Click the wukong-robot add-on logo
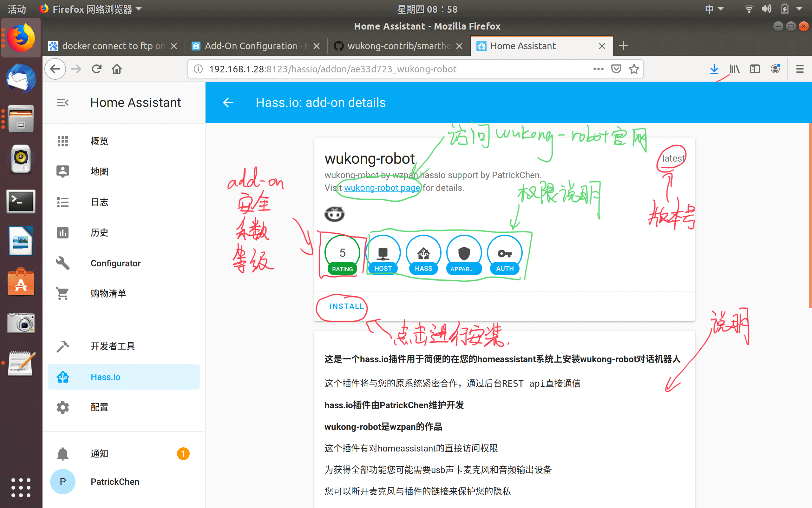Screen dimensions: 812x508 pos(334,214)
